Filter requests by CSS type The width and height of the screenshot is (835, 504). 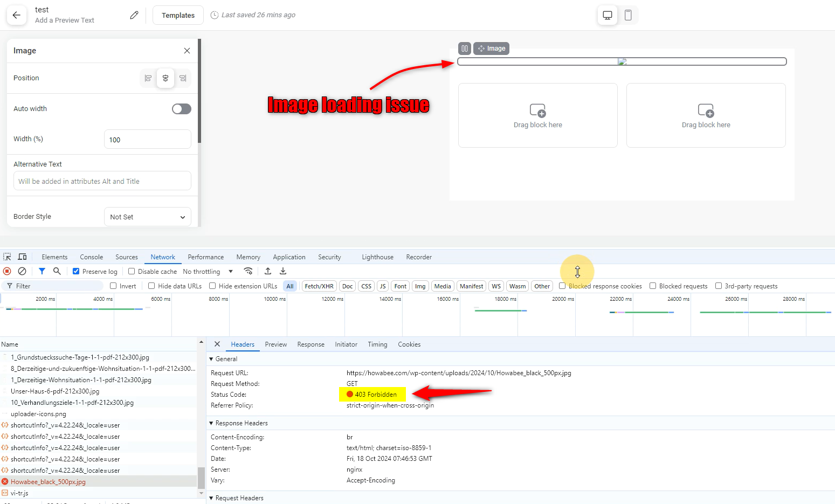[x=367, y=286]
